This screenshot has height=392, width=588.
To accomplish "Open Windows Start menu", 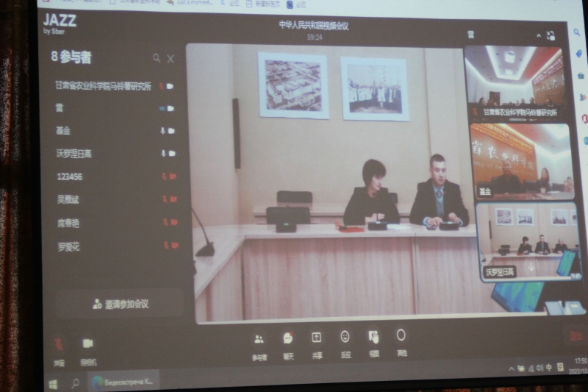I will [53, 384].
